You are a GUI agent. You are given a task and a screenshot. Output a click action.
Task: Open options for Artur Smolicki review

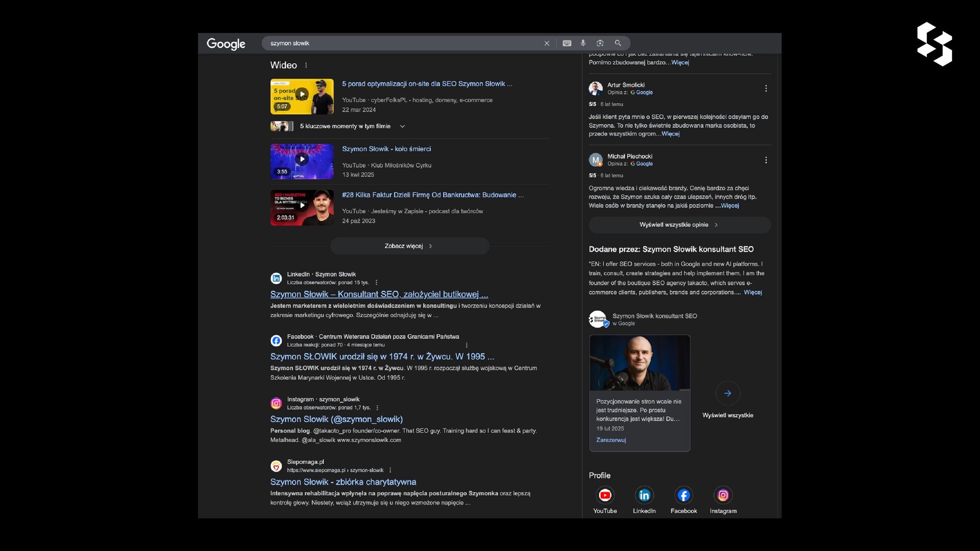766,89
